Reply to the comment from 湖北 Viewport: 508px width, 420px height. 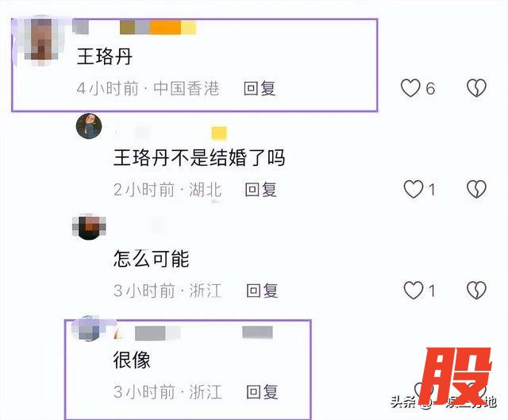pos(261,190)
